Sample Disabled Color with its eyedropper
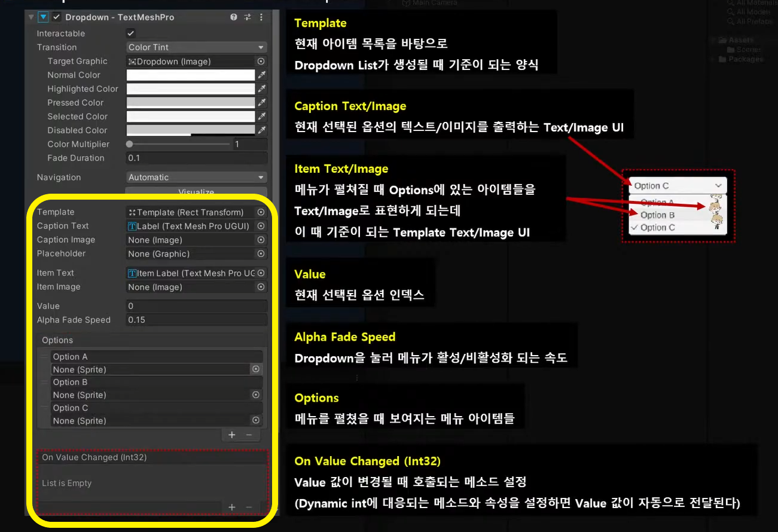The height and width of the screenshot is (532, 778). click(x=261, y=130)
